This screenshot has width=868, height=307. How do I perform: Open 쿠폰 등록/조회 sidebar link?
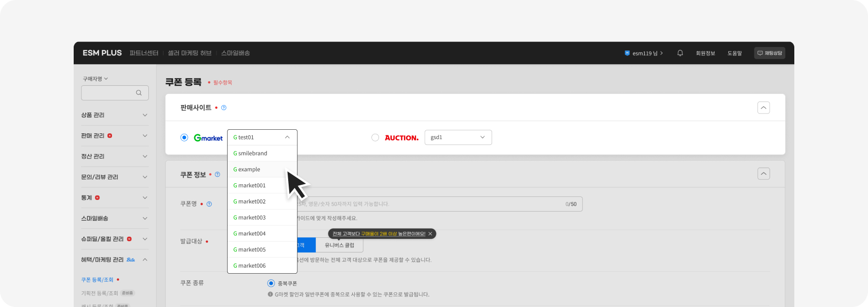[97, 280]
